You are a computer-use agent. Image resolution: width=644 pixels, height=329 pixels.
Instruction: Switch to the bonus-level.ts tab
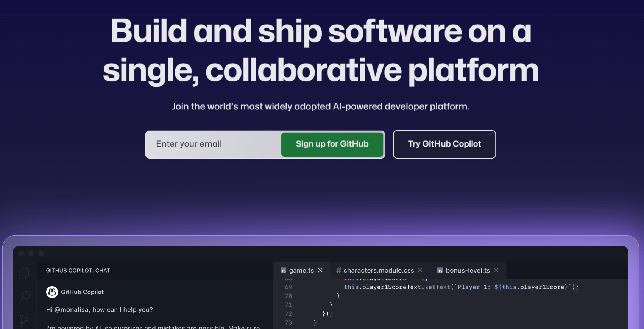pos(468,270)
